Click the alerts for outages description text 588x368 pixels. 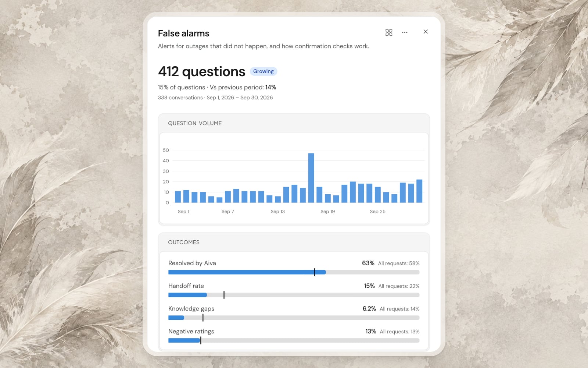pos(263,46)
